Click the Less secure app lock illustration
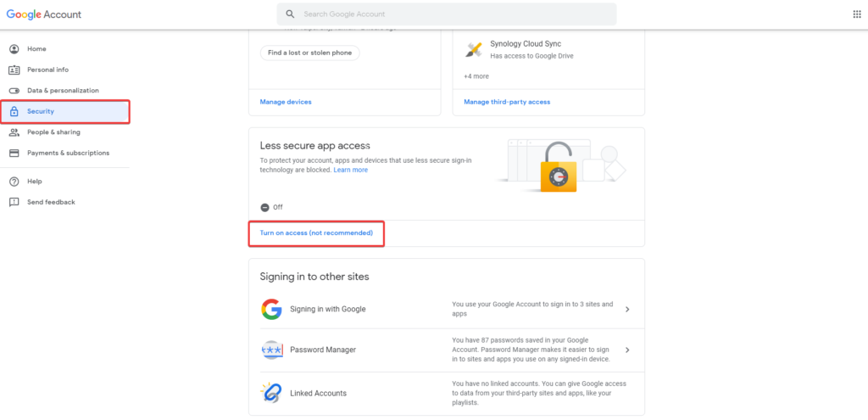 tap(559, 165)
